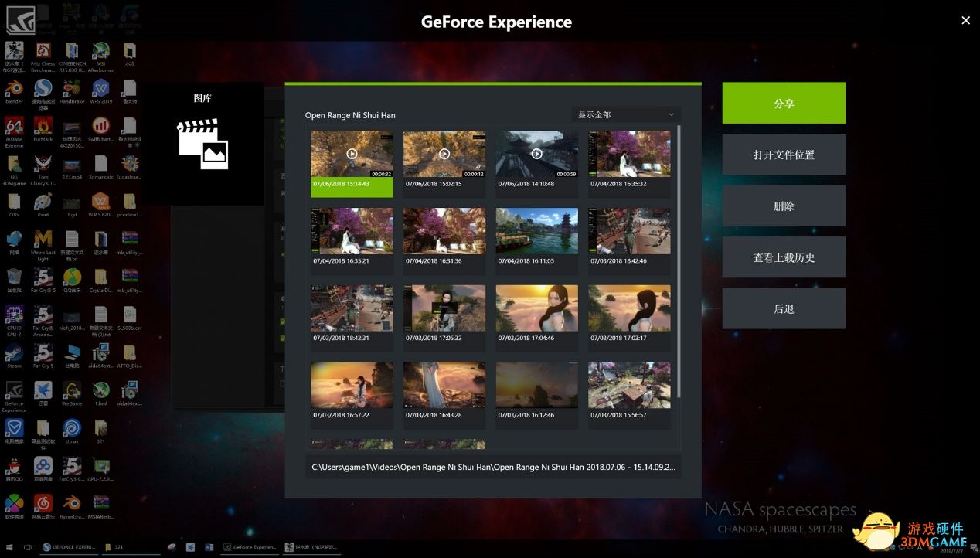Select screenshot dated 07/03/2018 16:57:22
980x558 pixels.
pos(352,395)
